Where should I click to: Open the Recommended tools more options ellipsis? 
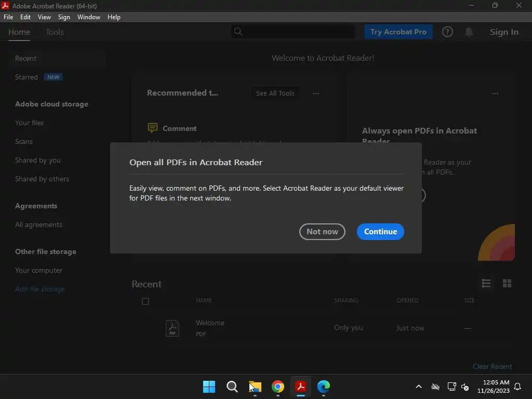(x=316, y=94)
